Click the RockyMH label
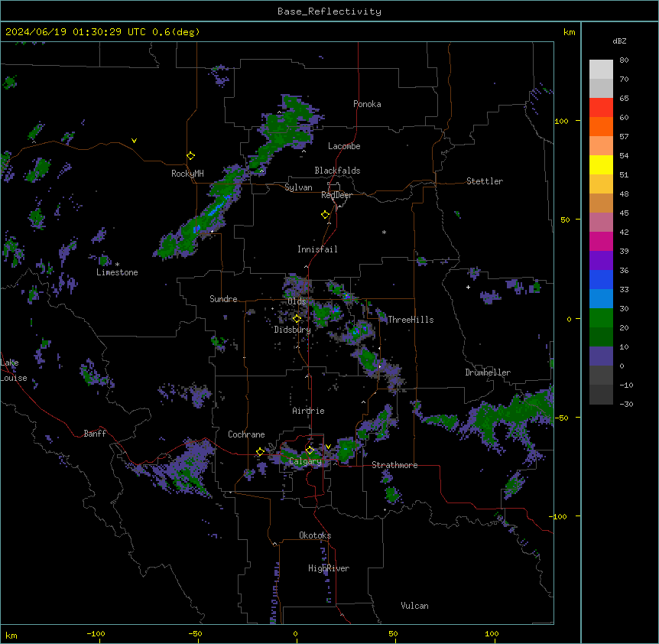 click(x=187, y=173)
